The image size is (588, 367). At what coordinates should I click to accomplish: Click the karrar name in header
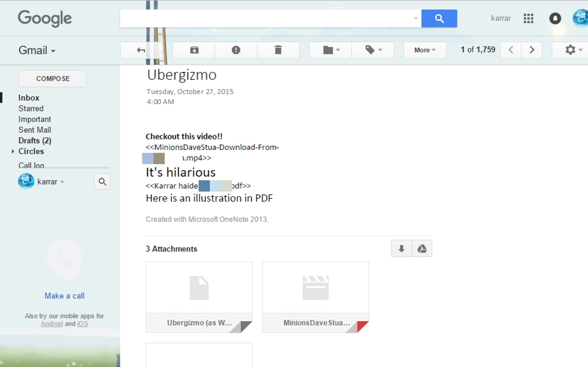click(x=500, y=18)
